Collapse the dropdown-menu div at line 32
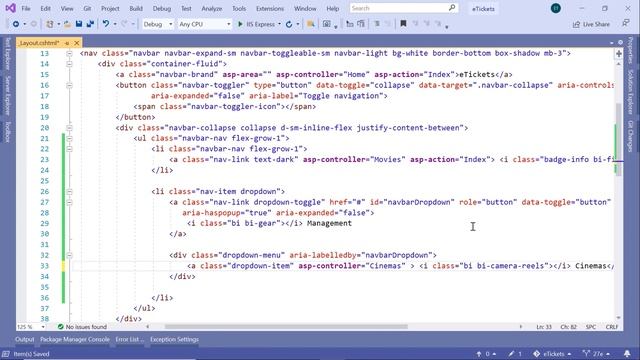 coord(69,255)
